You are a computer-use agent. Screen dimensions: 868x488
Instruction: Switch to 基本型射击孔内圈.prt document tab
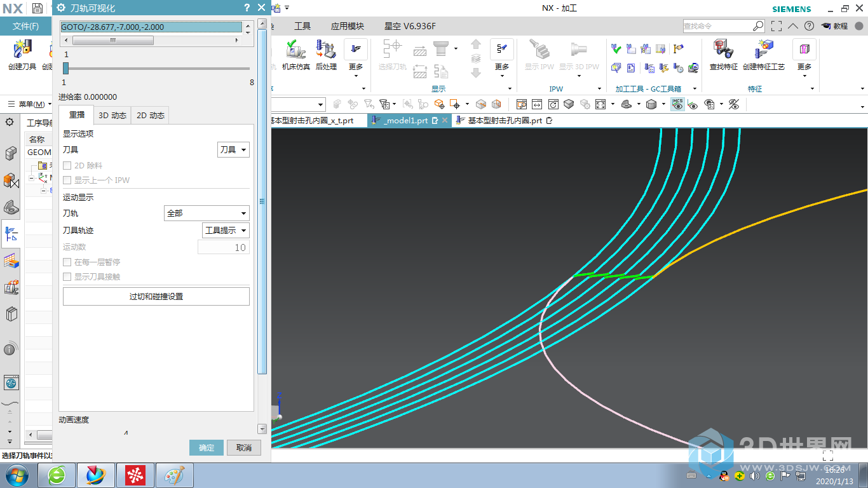505,120
